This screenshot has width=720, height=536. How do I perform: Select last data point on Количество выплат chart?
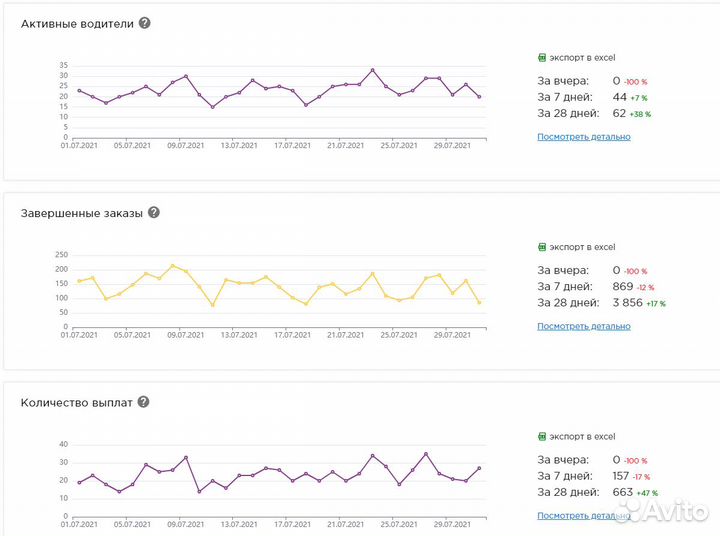pyautogui.click(x=479, y=468)
